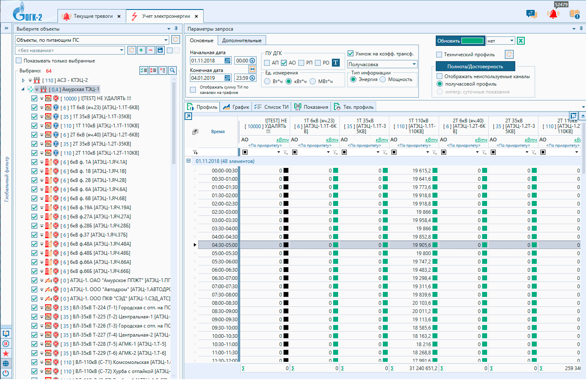The width and height of the screenshot is (586, 392).
Task: Refresh the objects list beside 'Объекты, по питающим ПС'
Action: pos(175,40)
